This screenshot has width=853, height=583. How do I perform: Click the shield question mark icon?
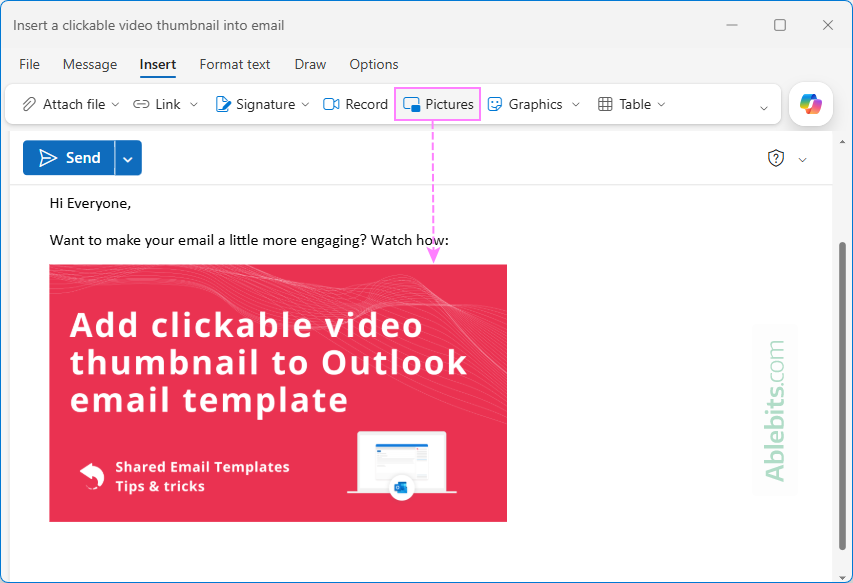(776, 158)
